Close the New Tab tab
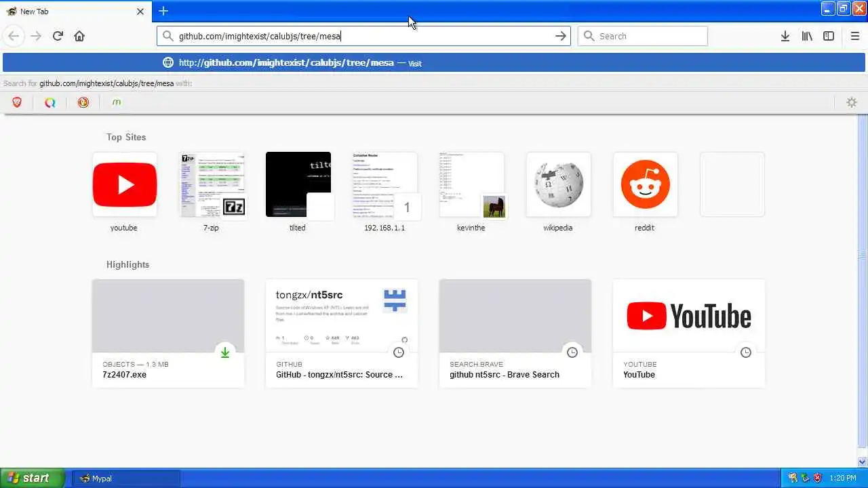The image size is (868, 488). (x=140, y=12)
